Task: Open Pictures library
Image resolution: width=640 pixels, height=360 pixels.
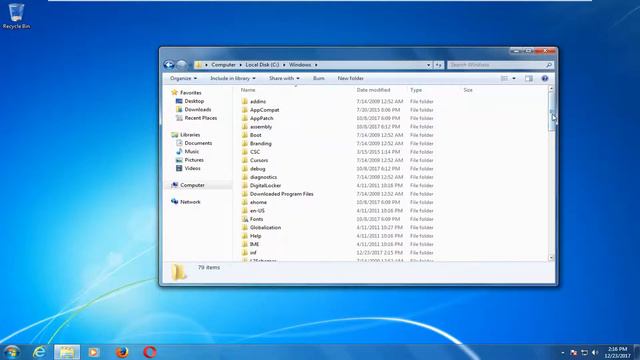Action: (x=194, y=160)
